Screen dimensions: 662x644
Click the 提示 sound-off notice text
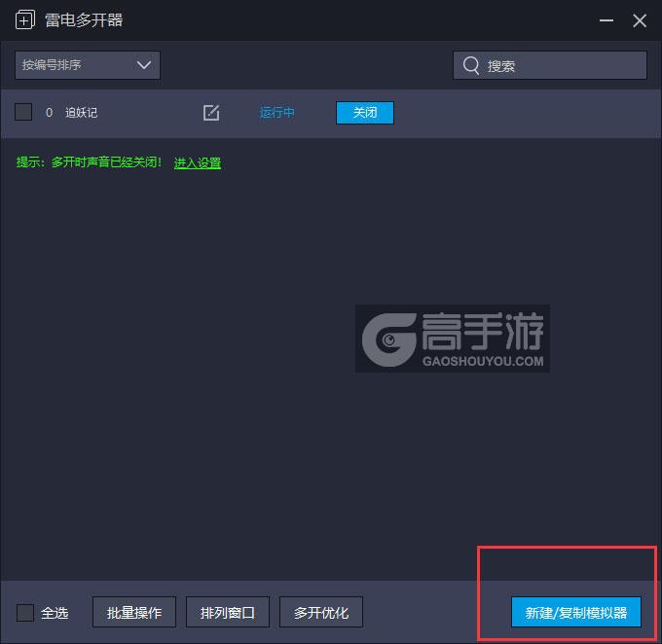89,162
